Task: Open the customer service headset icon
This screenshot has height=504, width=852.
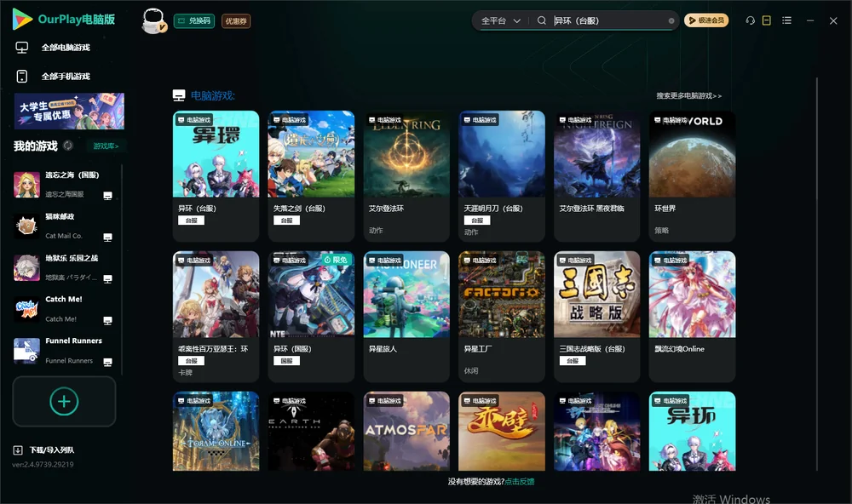Action: 751,20
